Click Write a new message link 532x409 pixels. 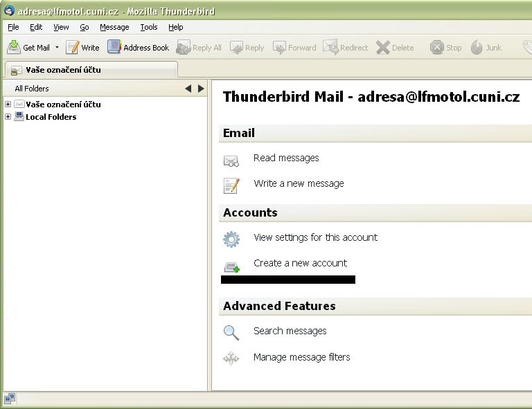coord(299,183)
